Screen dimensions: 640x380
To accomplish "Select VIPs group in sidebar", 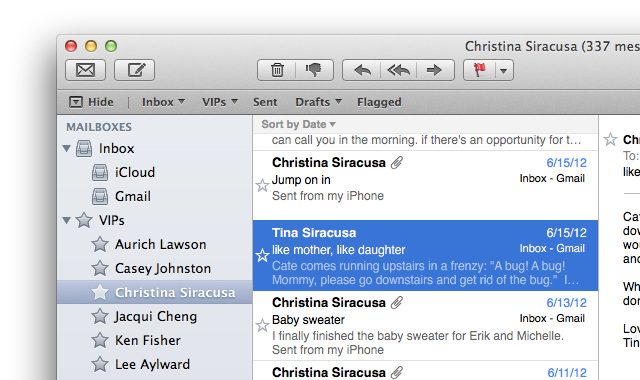I will (155, 220).
